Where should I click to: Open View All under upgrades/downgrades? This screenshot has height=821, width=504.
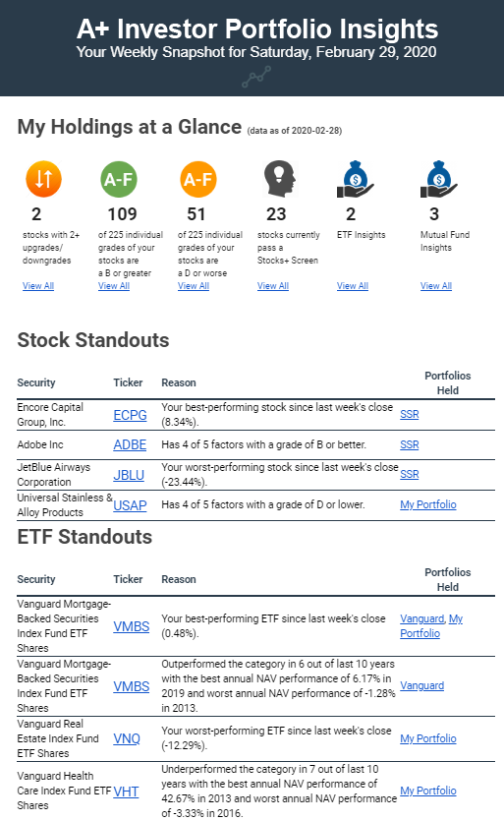(38, 286)
